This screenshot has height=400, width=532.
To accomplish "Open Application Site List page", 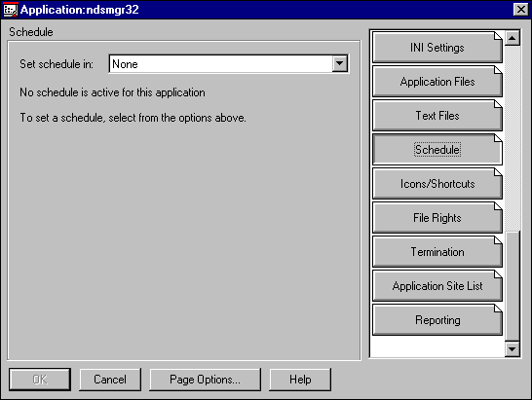I will coord(437,286).
